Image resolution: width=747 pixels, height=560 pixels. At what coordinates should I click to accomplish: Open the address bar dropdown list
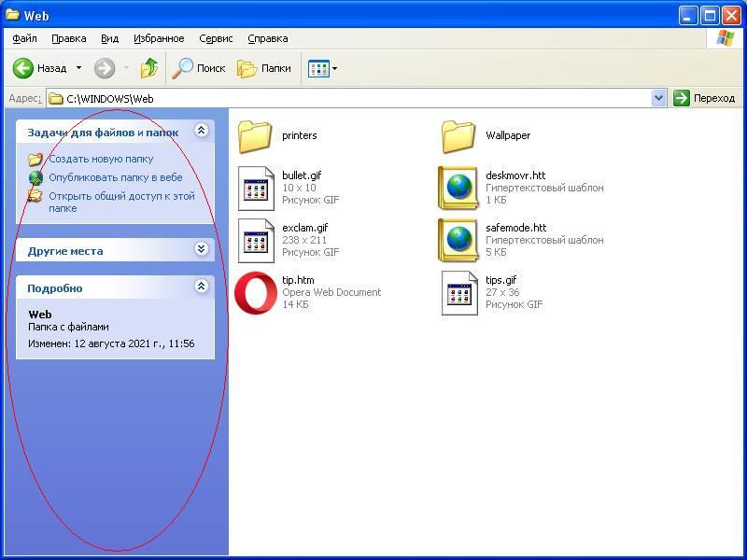(658, 98)
